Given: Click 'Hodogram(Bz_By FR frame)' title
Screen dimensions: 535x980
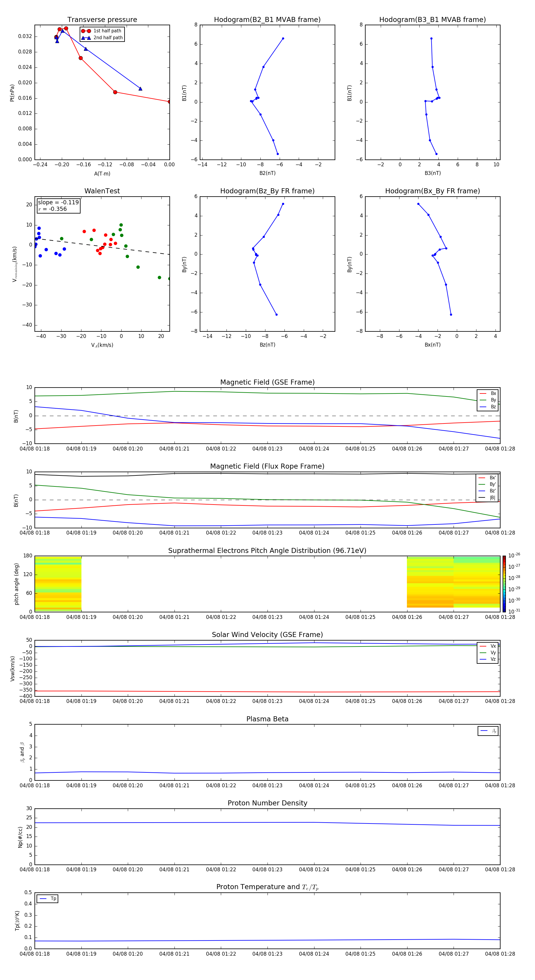Looking at the screenshot, I should [267, 191].
